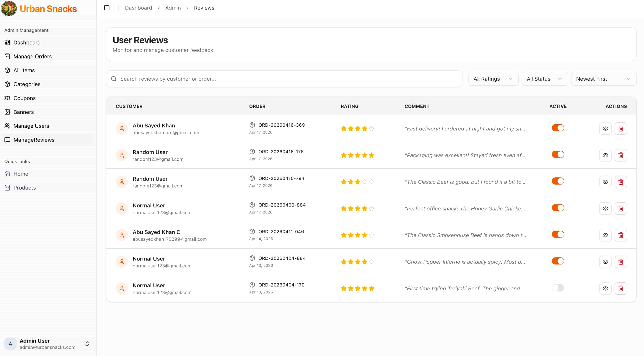This screenshot has width=644, height=356.
Task: Delete review for order ORD-20260416-176
Action: click(620, 155)
